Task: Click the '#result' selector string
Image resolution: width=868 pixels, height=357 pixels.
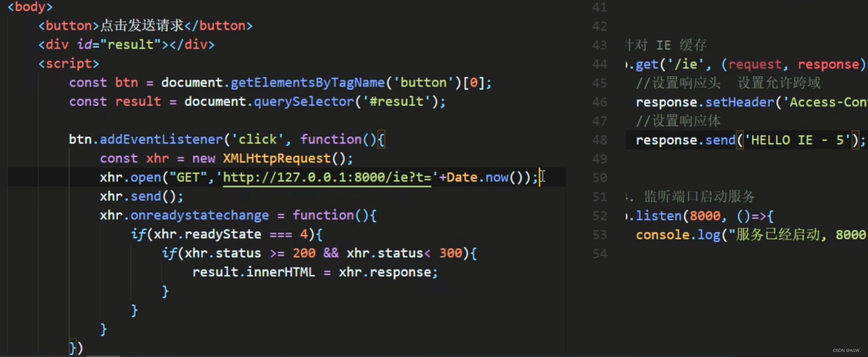Action: pyautogui.click(x=396, y=102)
